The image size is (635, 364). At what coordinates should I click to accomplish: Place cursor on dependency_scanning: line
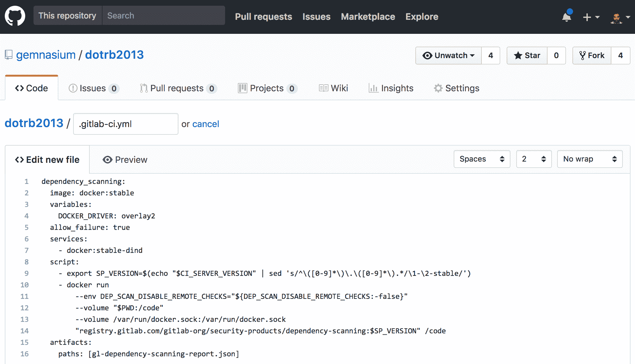click(x=83, y=181)
